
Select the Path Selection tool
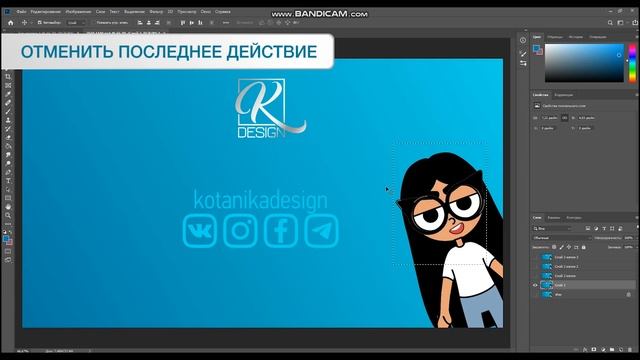[8, 189]
